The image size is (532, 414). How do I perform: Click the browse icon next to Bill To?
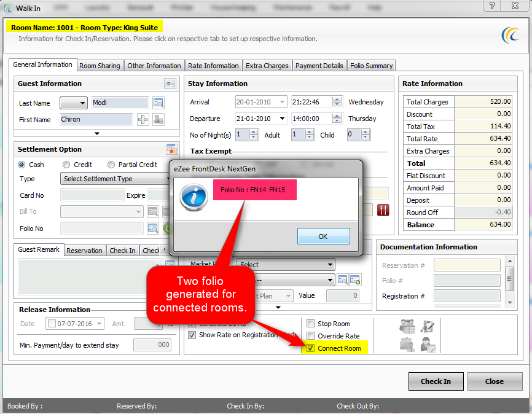[153, 212]
